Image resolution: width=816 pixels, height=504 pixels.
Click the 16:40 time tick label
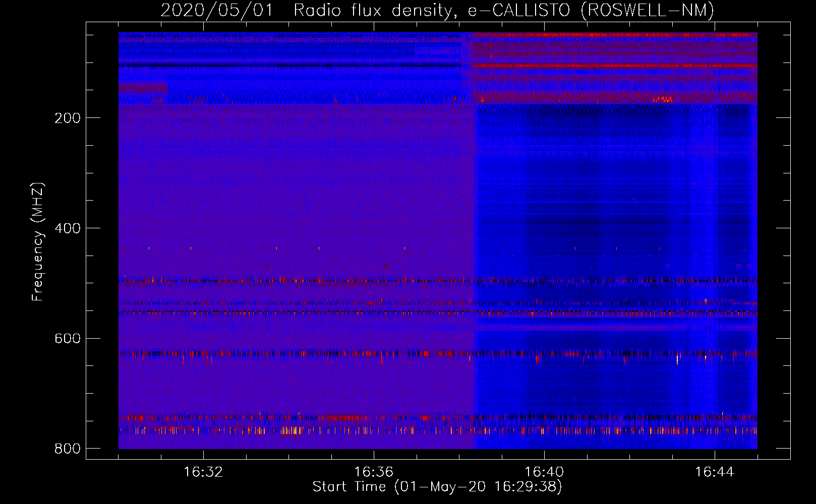[544, 472]
